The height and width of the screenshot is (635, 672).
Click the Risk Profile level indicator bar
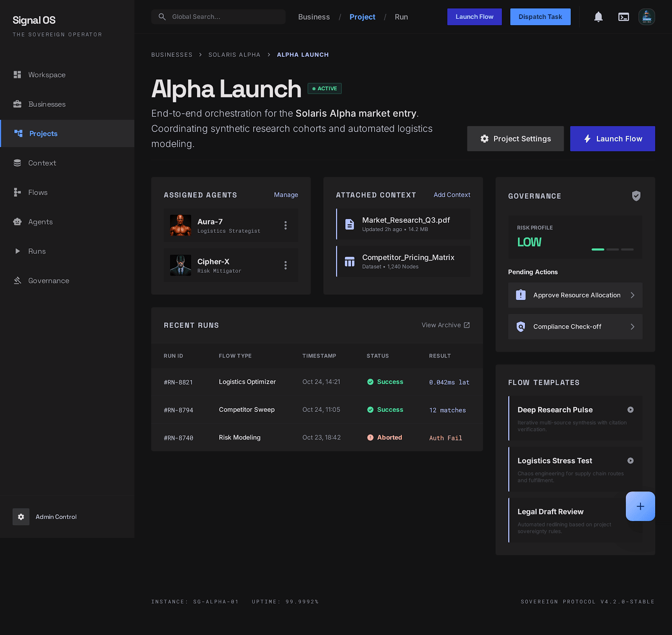pos(613,249)
